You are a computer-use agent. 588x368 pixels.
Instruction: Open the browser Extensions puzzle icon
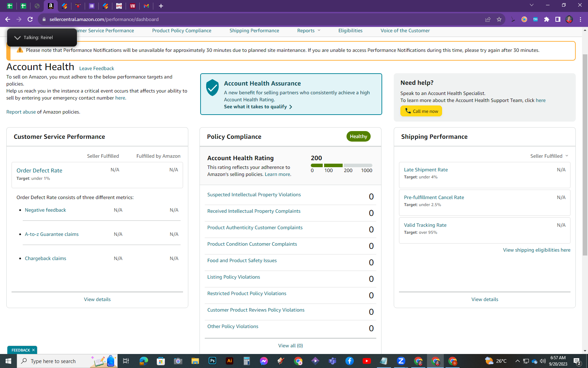pyautogui.click(x=547, y=19)
